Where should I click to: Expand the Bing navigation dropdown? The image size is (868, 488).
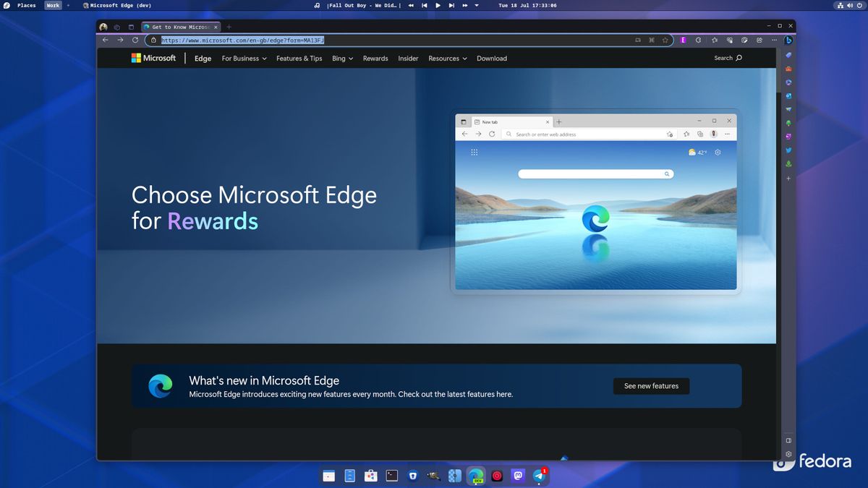[342, 59]
